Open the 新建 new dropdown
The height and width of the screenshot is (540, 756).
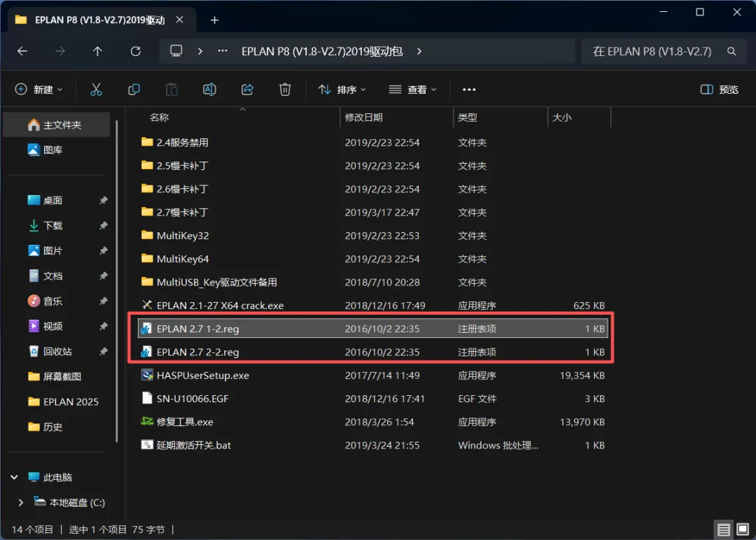tap(39, 90)
